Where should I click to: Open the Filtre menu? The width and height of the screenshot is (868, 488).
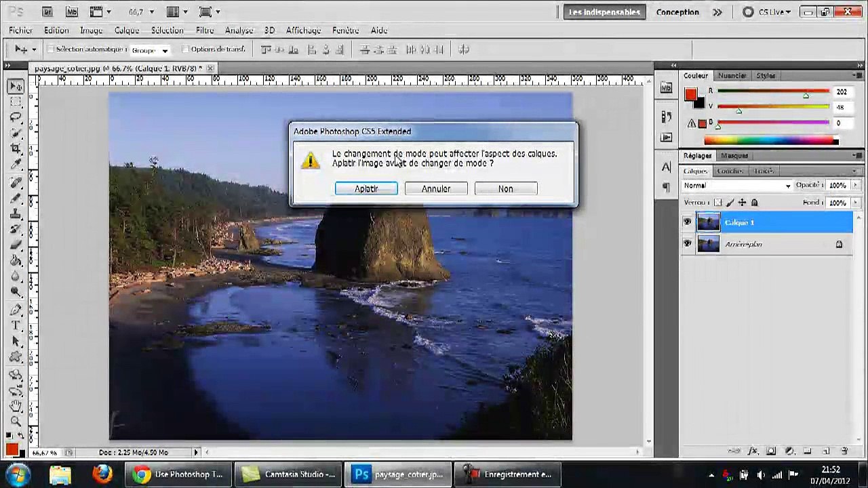click(205, 30)
